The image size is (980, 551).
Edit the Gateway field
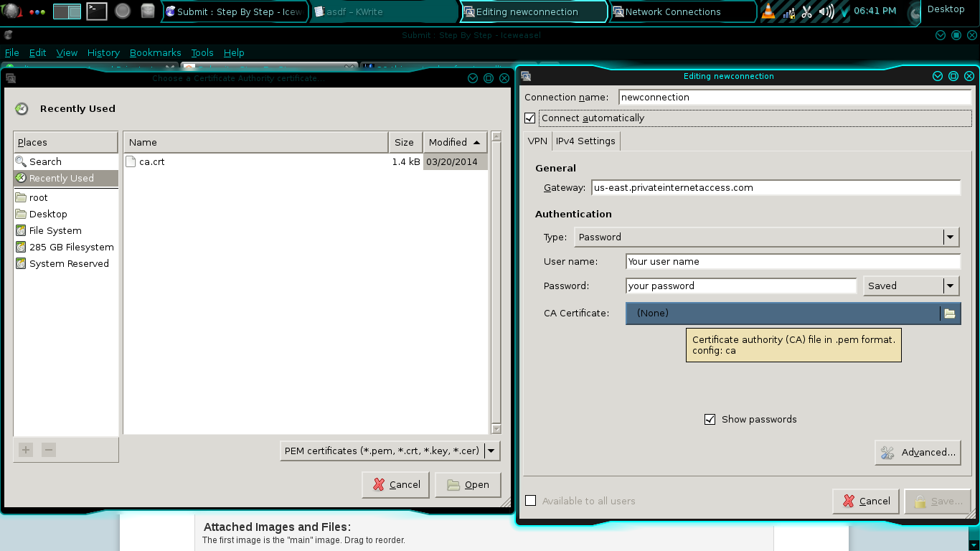776,187
